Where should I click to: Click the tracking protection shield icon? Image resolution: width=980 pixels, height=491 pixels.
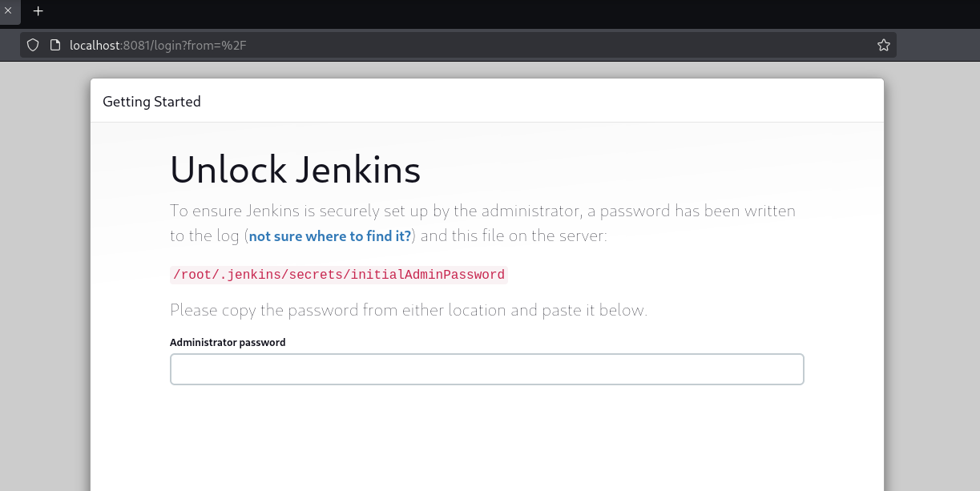point(33,45)
